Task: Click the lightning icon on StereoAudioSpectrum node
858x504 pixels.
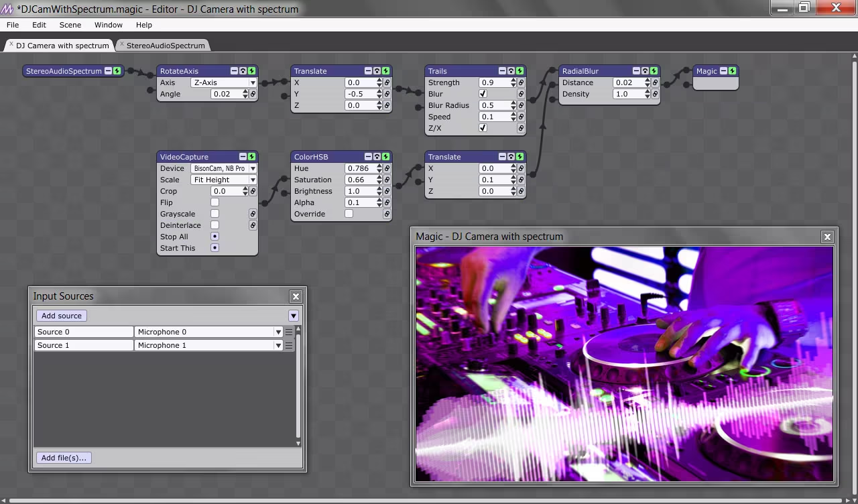Action: 117,71
